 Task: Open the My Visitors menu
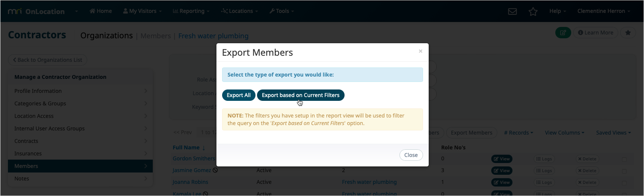143,11
